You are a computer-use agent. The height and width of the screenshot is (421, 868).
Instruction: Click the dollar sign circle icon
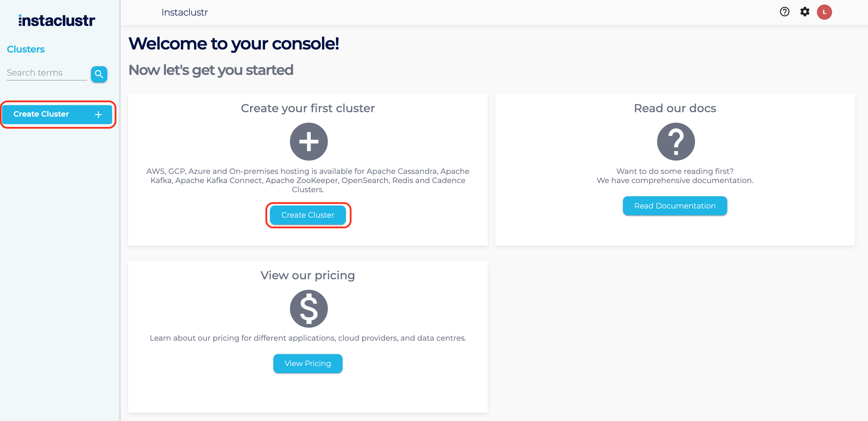pyautogui.click(x=309, y=308)
